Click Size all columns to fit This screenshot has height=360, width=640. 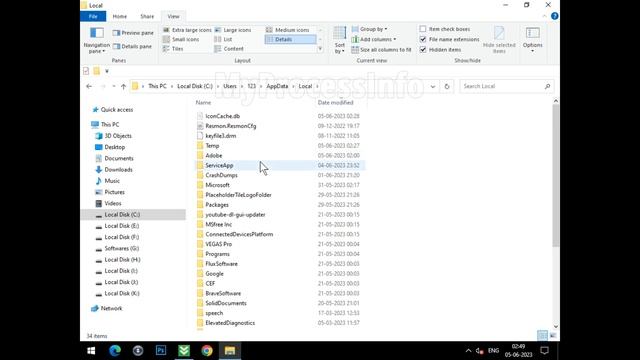click(x=382, y=49)
